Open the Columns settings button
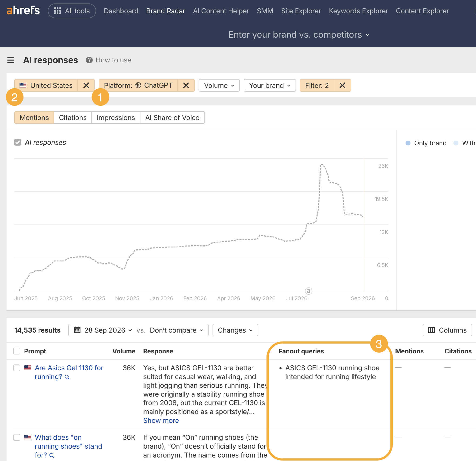The height and width of the screenshot is (461, 476). pyautogui.click(x=447, y=330)
